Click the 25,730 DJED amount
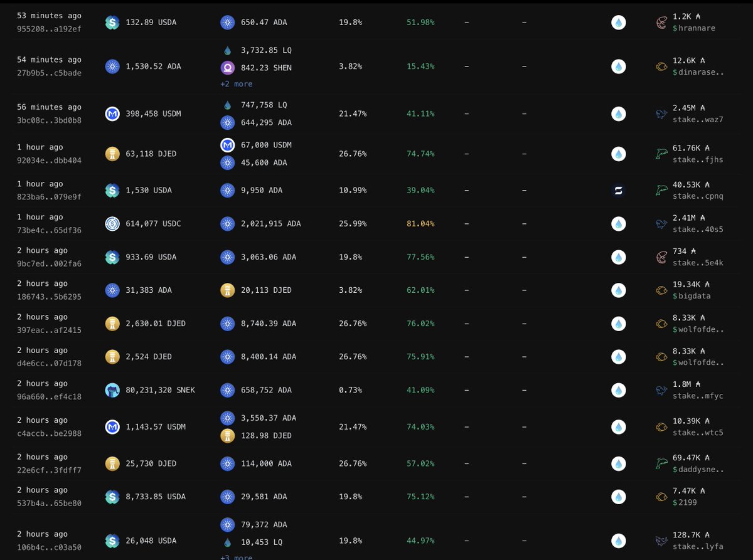This screenshot has width=753, height=560. (x=151, y=463)
